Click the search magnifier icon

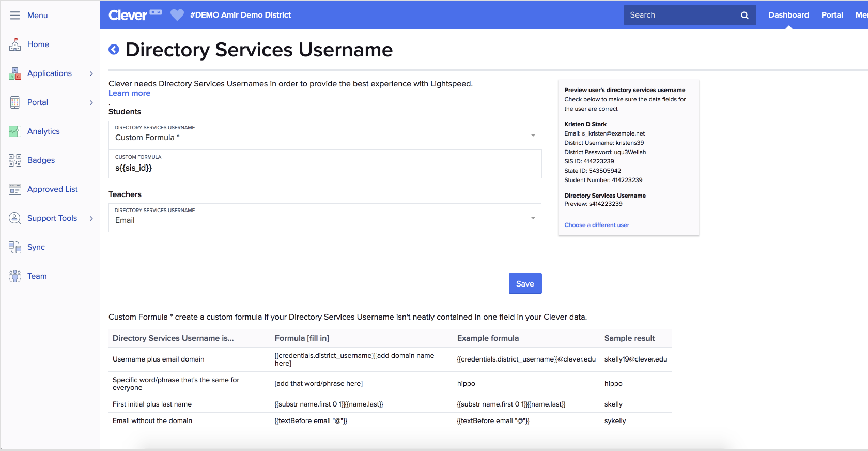(x=745, y=16)
